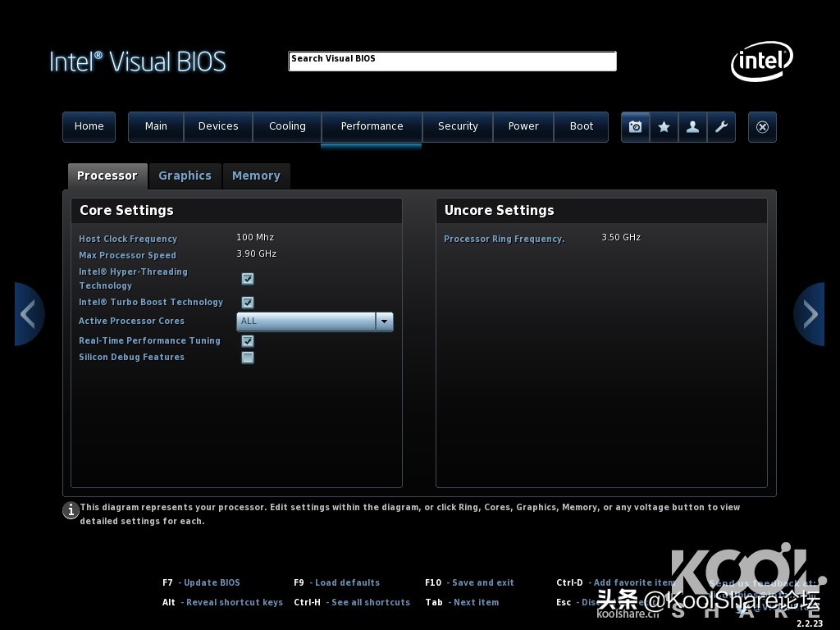Click the Silicon Debug Features label
The image size is (840, 630).
point(132,358)
